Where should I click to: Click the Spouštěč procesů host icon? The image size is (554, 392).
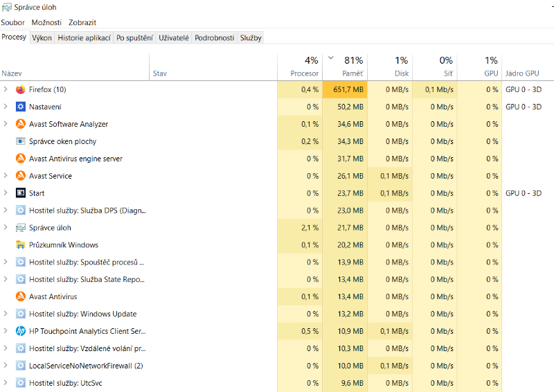click(21, 262)
